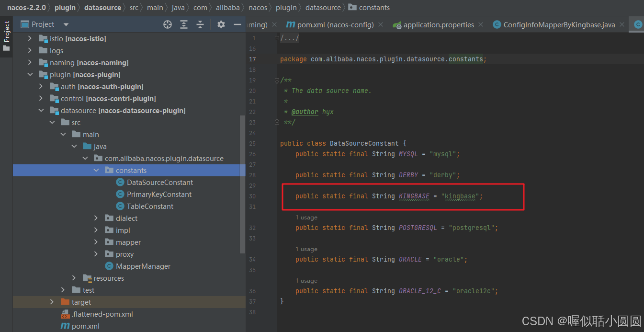Screen dimensions: 644x332
Task: Click the DataSourceConstant class name in editor
Action: [364, 143]
